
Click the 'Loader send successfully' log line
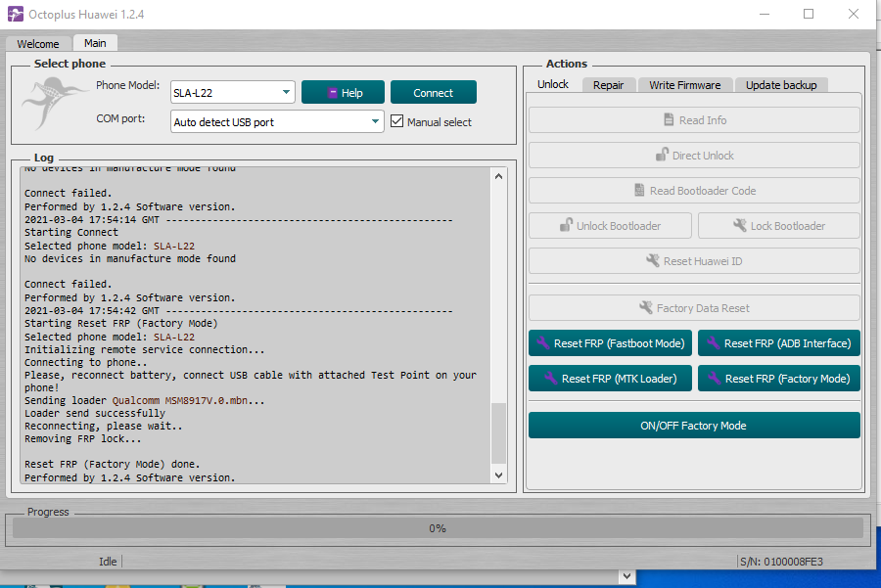click(95, 413)
